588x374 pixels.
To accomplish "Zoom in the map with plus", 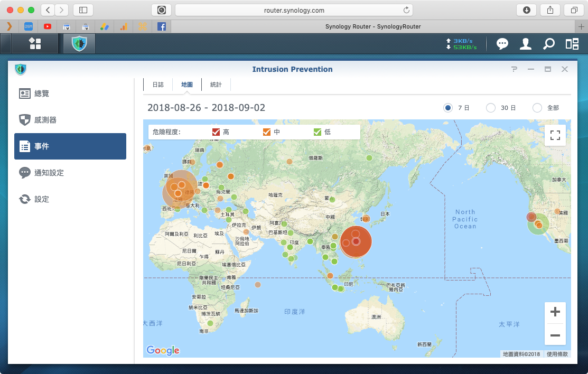I will (555, 312).
